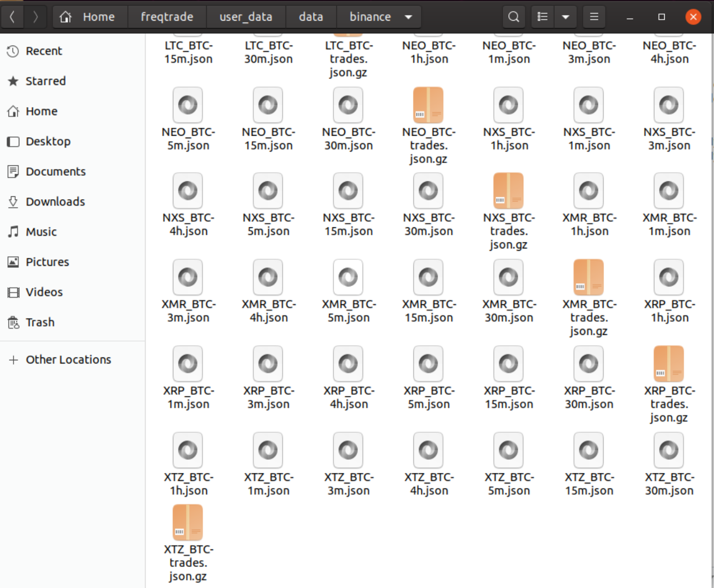Navigate to the data breadcrumb
This screenshot has height=588, width=714.
pos(310,16)
